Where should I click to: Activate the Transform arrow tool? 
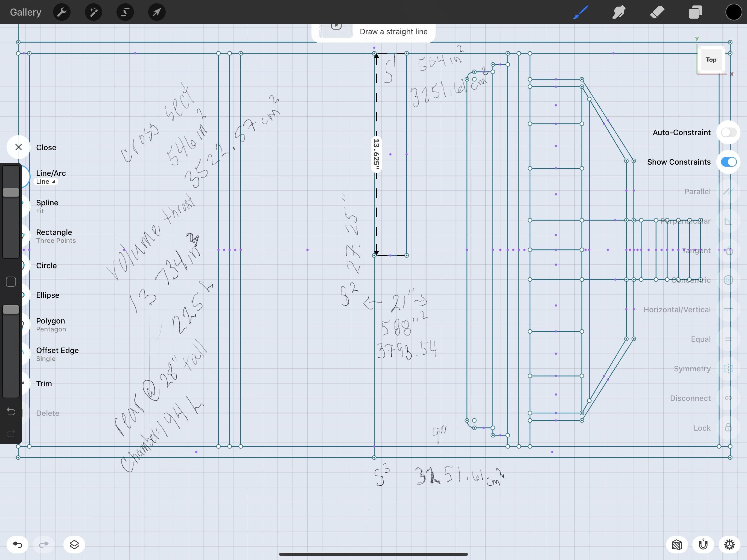tap(157, 12)
